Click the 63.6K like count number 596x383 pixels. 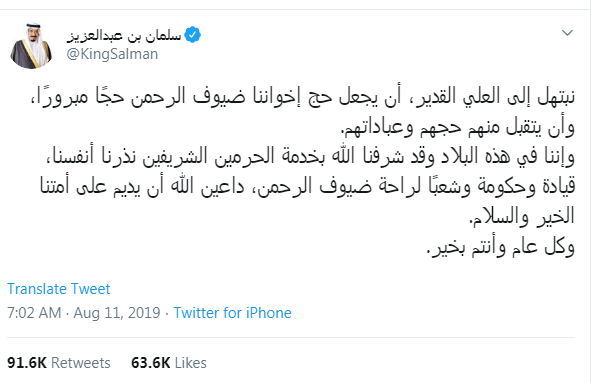coord(151,363)
